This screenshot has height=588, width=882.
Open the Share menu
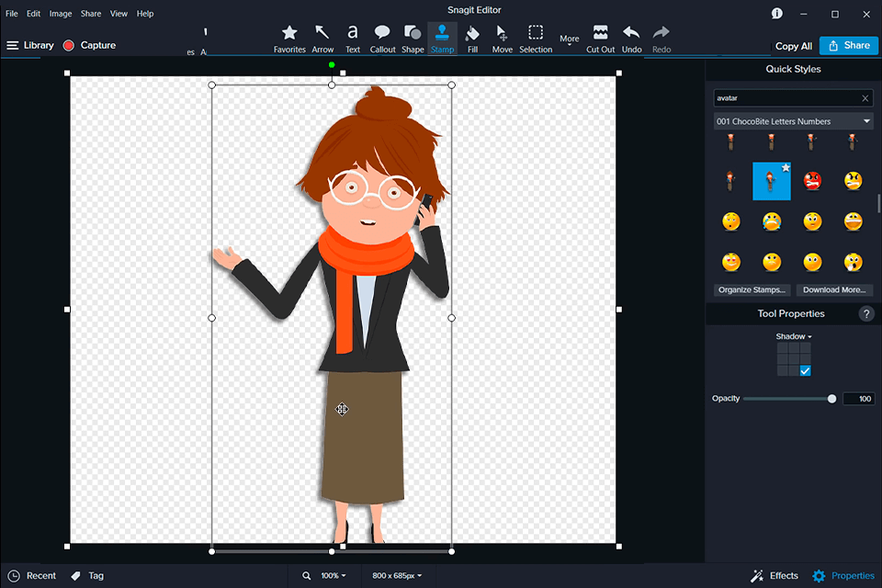(x=91, y=14)
